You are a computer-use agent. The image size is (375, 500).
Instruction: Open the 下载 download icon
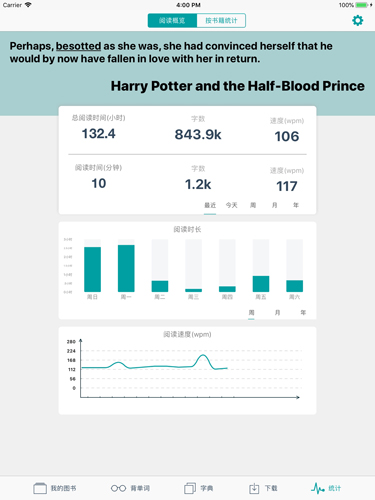254,488
